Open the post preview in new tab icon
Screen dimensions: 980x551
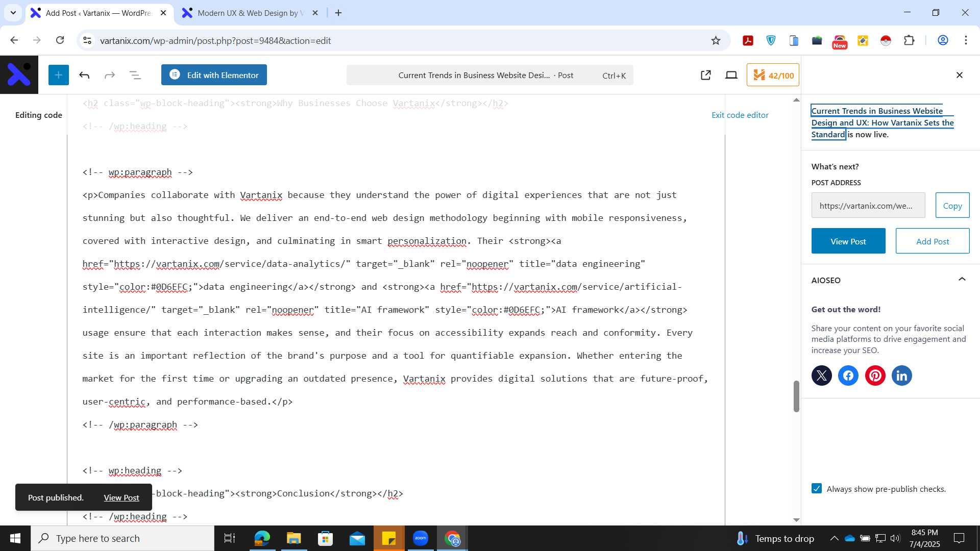(705, 75)
